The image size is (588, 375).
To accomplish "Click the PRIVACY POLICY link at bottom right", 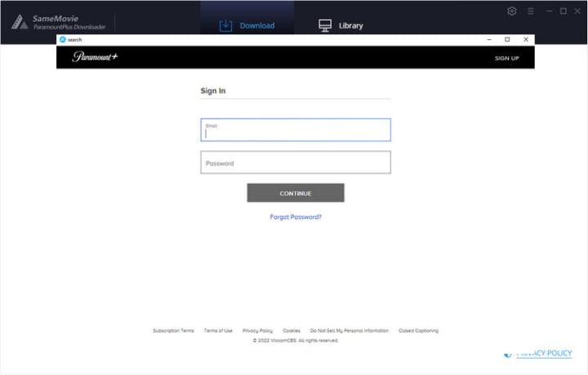I will point(544,353).
